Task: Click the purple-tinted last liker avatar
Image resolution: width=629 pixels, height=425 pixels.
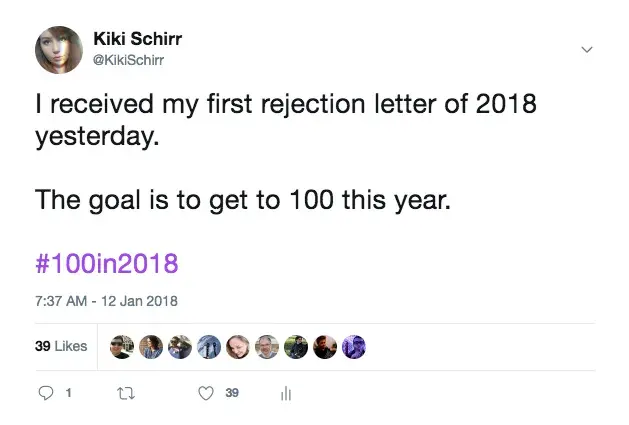Action: tap(354, 347)
